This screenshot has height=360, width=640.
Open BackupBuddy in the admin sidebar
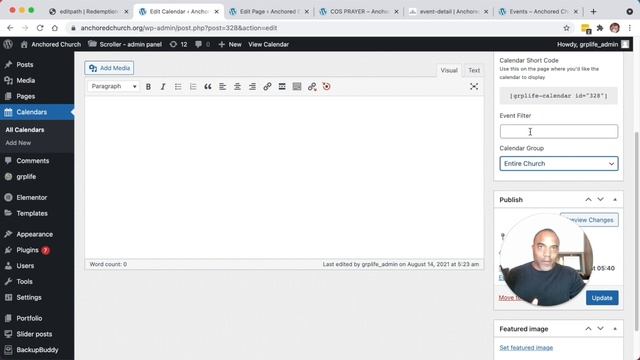[37, 350]
